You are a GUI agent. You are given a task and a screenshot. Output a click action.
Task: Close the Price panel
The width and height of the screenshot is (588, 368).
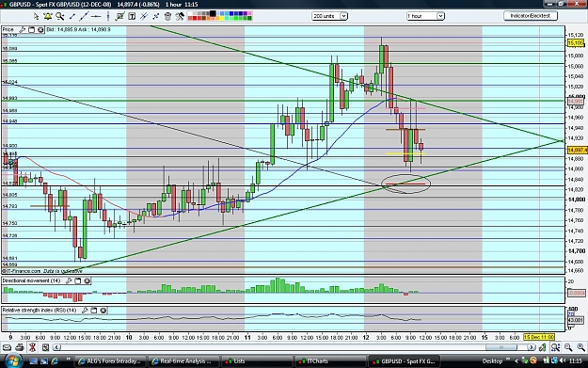[x=40, y=29]
